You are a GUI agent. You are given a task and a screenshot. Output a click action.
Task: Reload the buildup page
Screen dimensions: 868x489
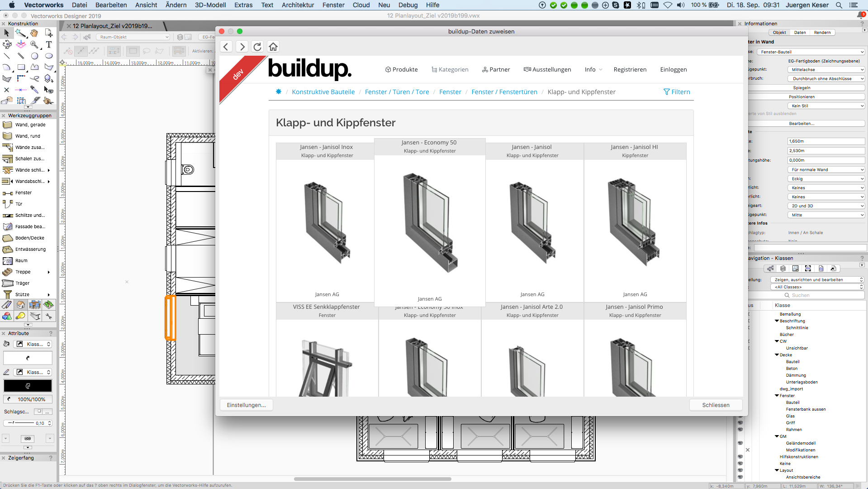257,47
